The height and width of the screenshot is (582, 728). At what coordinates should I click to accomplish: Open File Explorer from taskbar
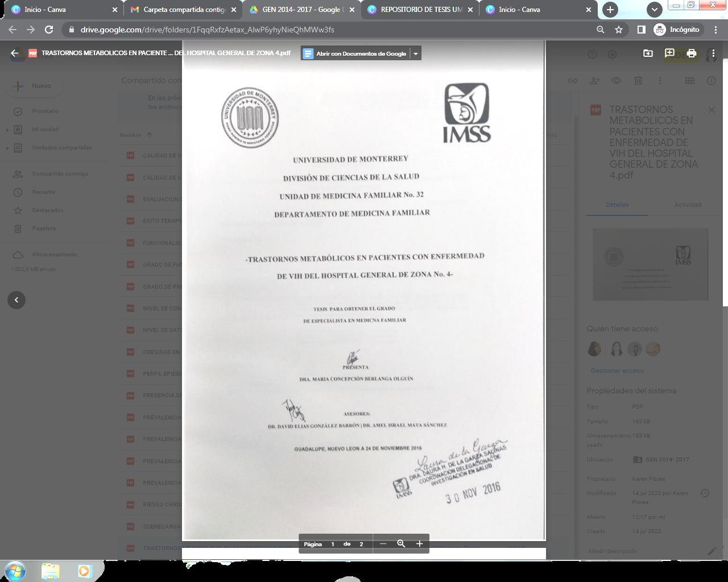[50, 571]
